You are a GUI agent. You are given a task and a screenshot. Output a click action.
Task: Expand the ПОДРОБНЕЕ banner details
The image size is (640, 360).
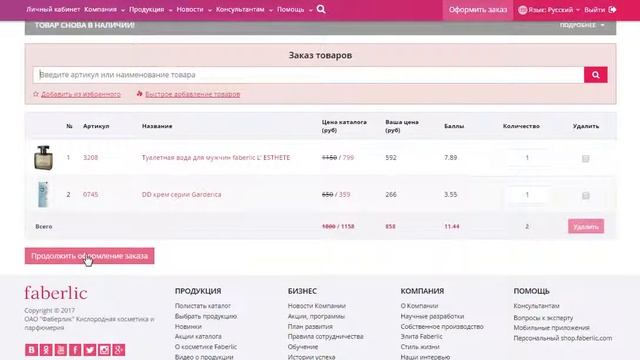582,25
